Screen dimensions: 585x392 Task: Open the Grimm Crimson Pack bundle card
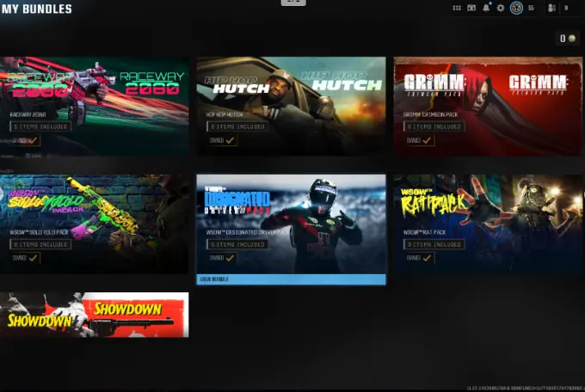tap(488, 106)
